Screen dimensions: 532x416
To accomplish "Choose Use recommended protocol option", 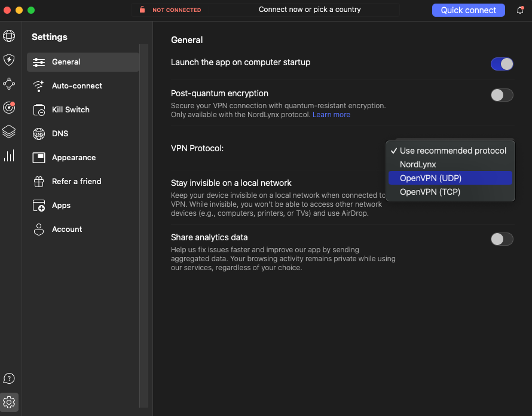I will pos(450,151).
